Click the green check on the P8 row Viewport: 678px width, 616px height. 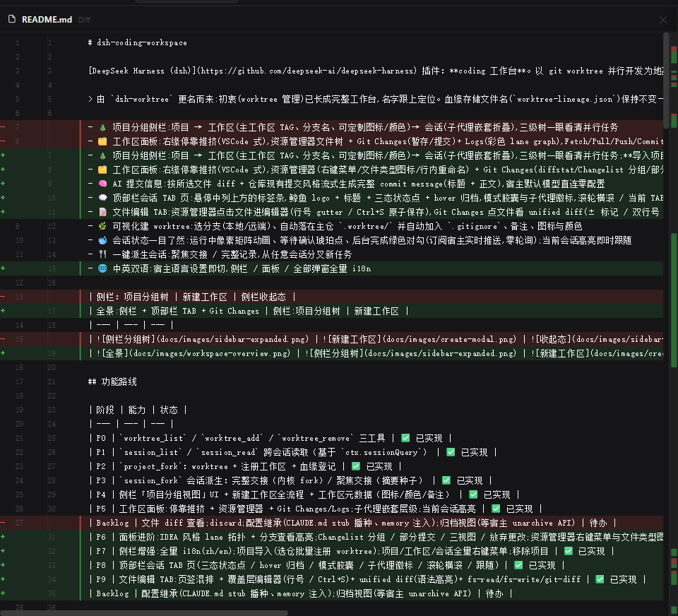[x=518, y=565]
